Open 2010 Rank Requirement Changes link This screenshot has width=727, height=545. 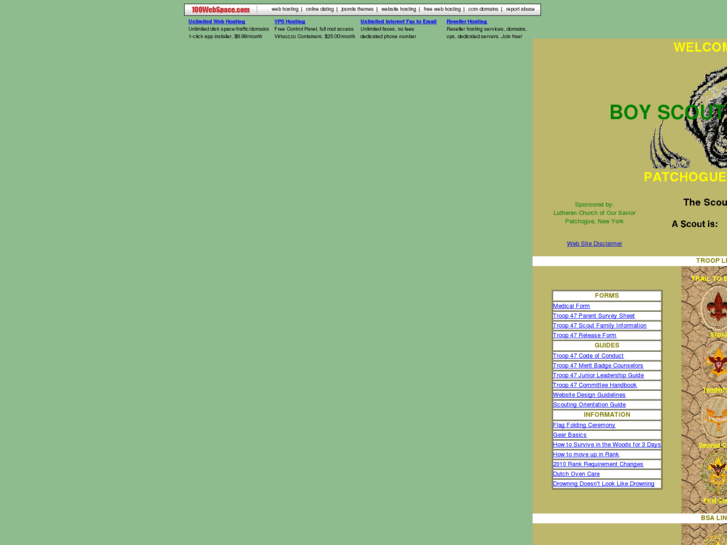[598, 464]
